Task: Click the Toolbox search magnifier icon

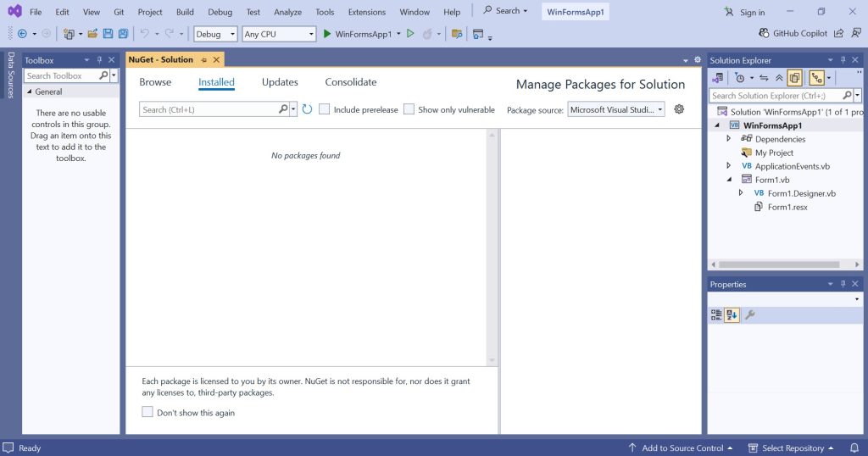Action: click(x=103, y=75)
